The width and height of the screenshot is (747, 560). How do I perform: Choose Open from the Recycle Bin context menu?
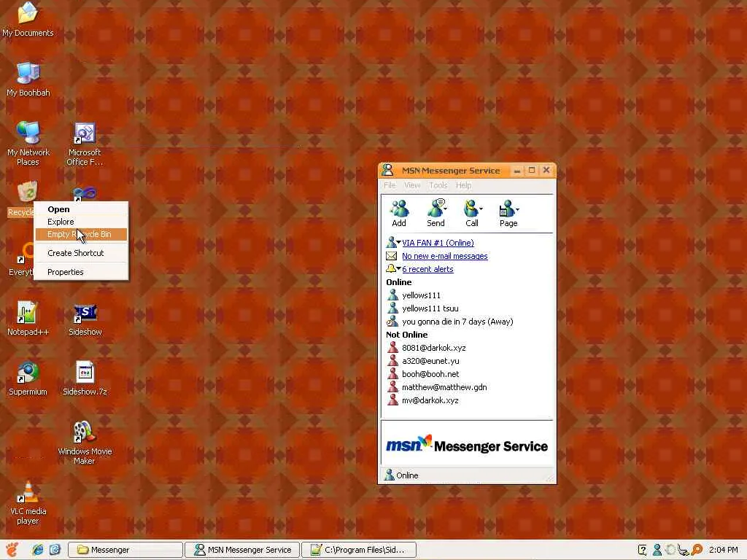click(81, 209)
